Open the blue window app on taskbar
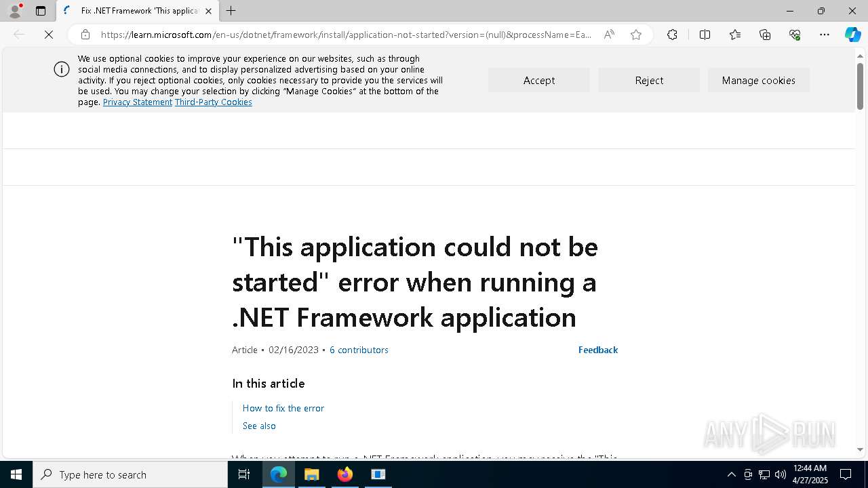Viewport: 868px width, 488px height. click(x=378, y=474)
